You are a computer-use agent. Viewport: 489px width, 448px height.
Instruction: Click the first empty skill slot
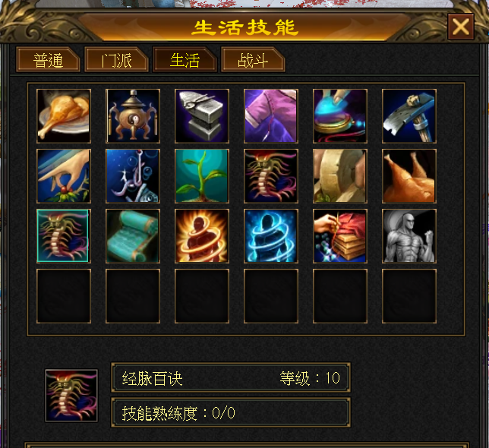click(64, 296)
